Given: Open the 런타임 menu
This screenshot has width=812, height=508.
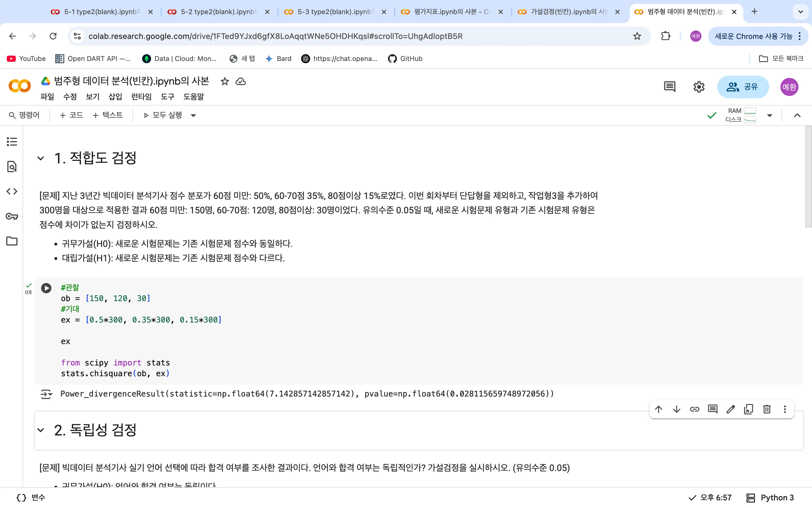Looking at the screenshot, I should 141,97.
